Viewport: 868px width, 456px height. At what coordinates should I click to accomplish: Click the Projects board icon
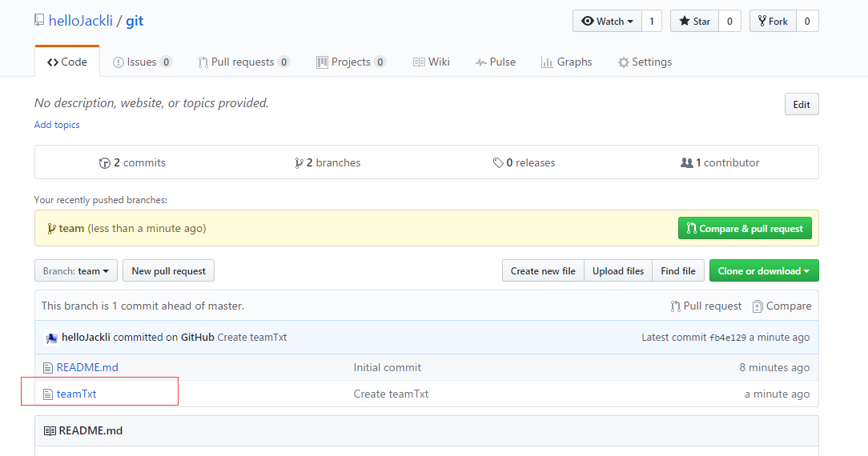322,62
